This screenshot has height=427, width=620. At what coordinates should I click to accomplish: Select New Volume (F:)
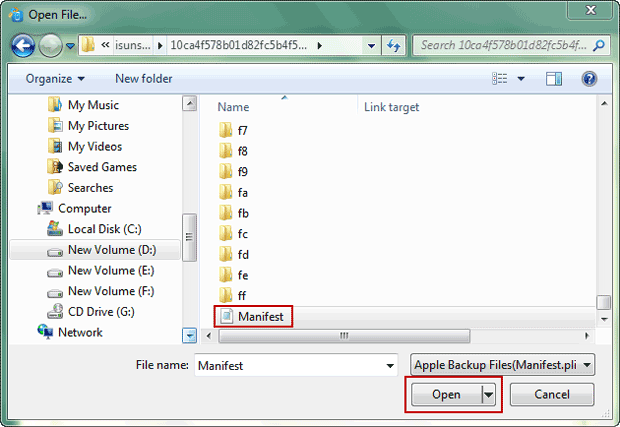pos(111,291)
